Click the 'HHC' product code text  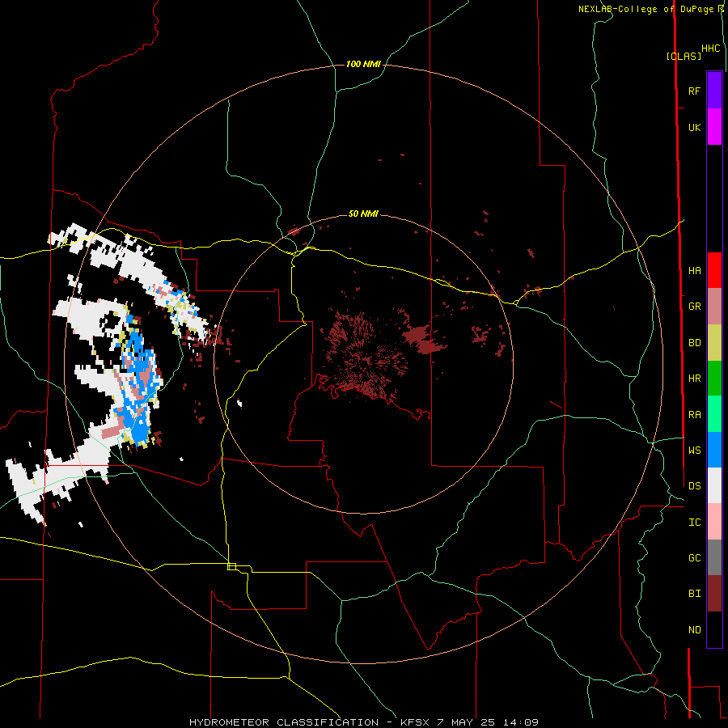click(710, 49)
